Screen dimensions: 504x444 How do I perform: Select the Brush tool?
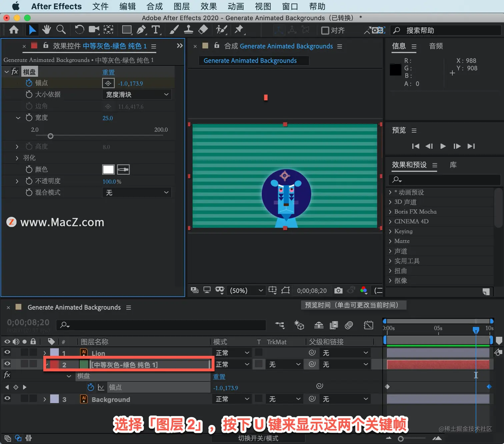174,30
